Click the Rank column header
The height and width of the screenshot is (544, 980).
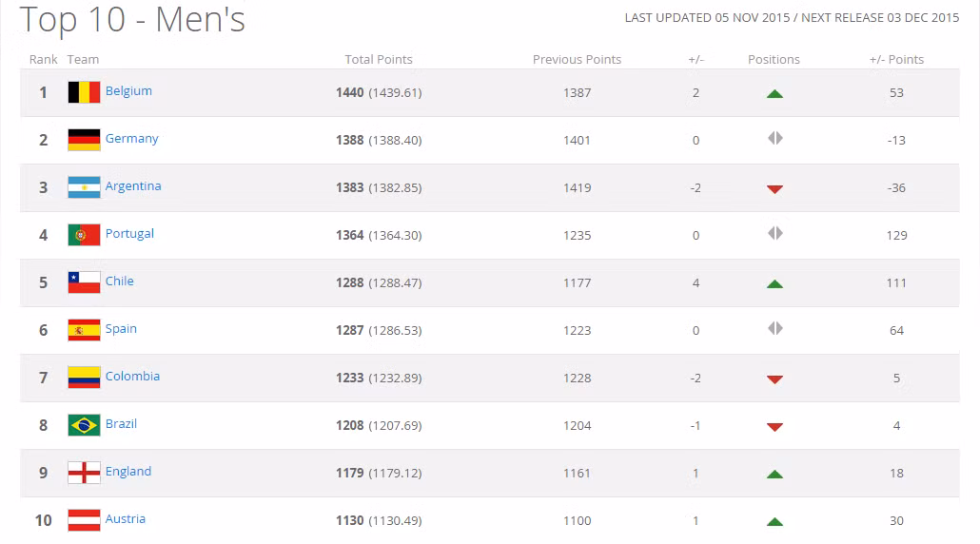point(43,59)
